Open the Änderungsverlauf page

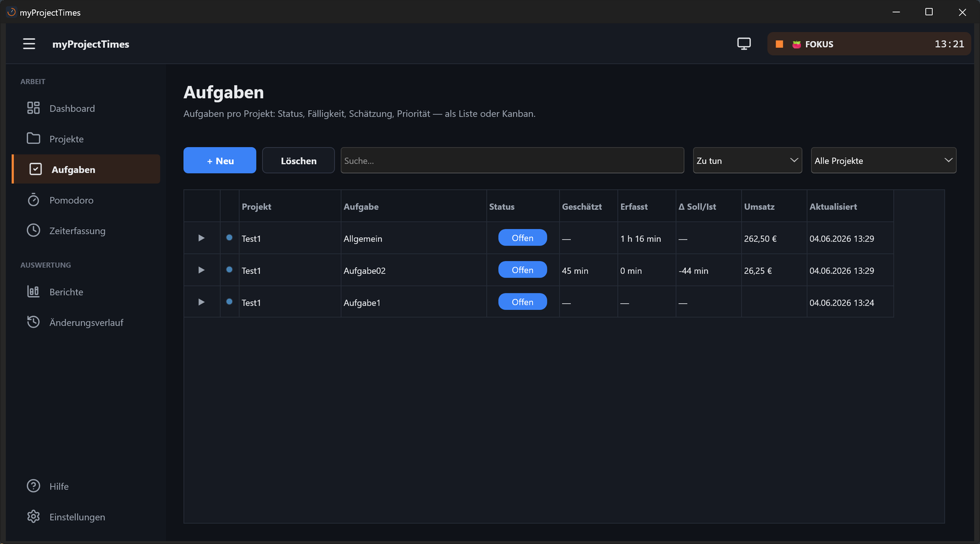86,322
